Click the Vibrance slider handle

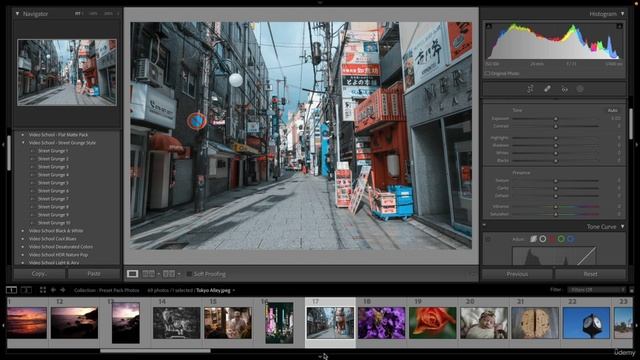coord(556,207)
